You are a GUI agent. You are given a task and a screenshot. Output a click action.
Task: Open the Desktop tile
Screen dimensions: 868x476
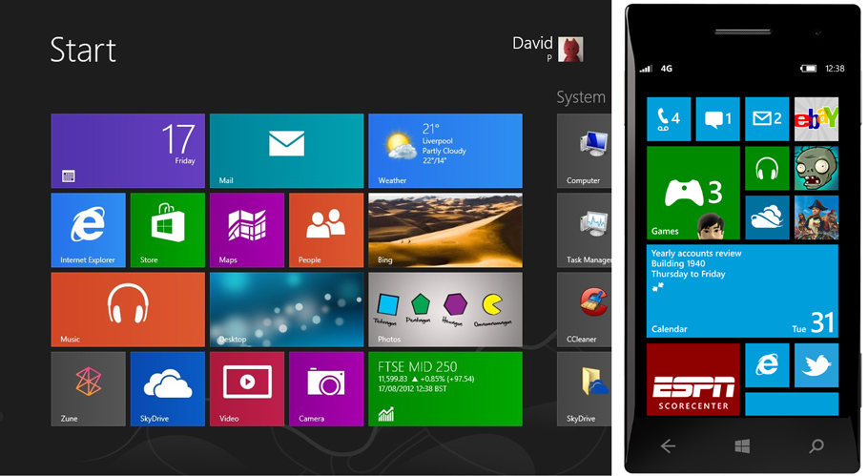coord(287,309)
